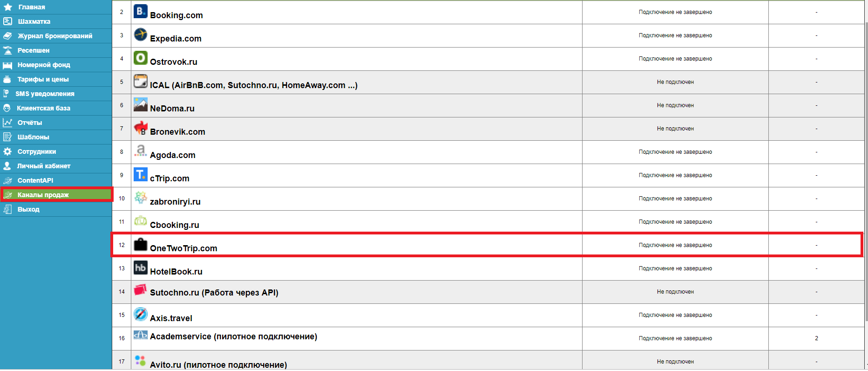Screen dimensions: 868x371
Task: Open the ICAL AirBnB channel link
Action: coord(254,85)
